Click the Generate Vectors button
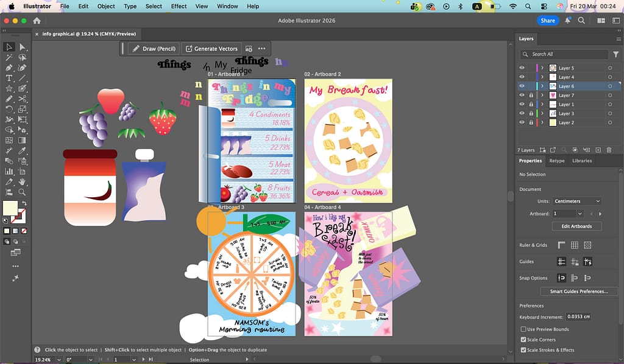 point(211,49)
